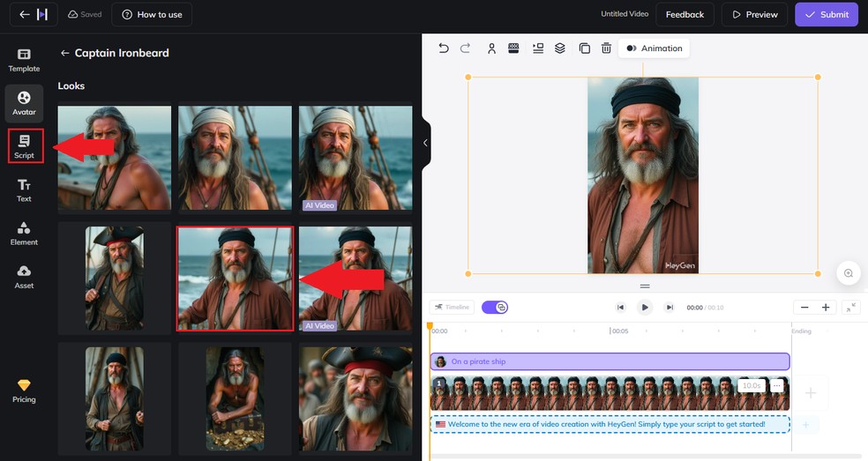This screenshot has height=461, width=868.
Task: Open the Asset upload panel
Action: click(24, 277)
